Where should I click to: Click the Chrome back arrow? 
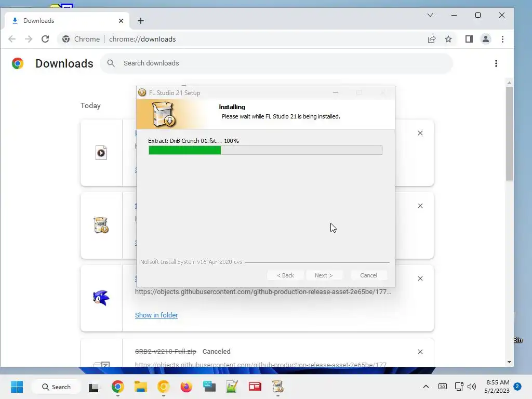pyautogui.click(x=12, y=39)
